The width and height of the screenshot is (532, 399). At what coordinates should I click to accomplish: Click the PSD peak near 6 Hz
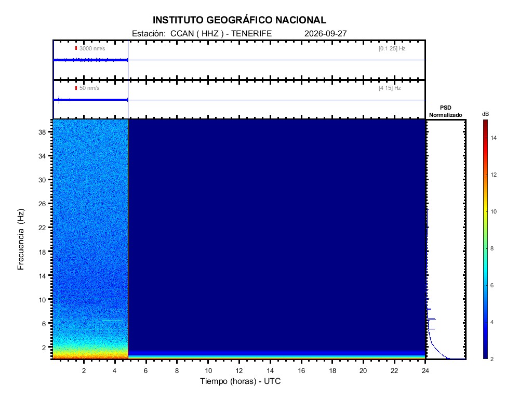pos(432,319)
